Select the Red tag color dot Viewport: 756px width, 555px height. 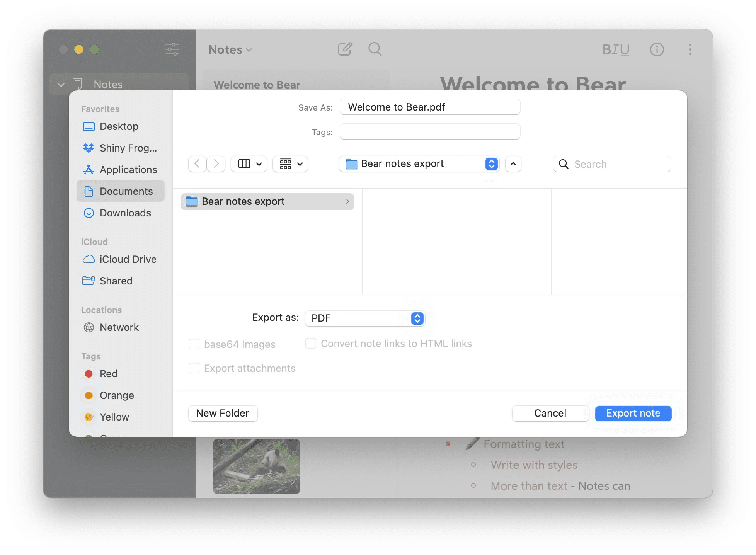[x=89, y=374]
